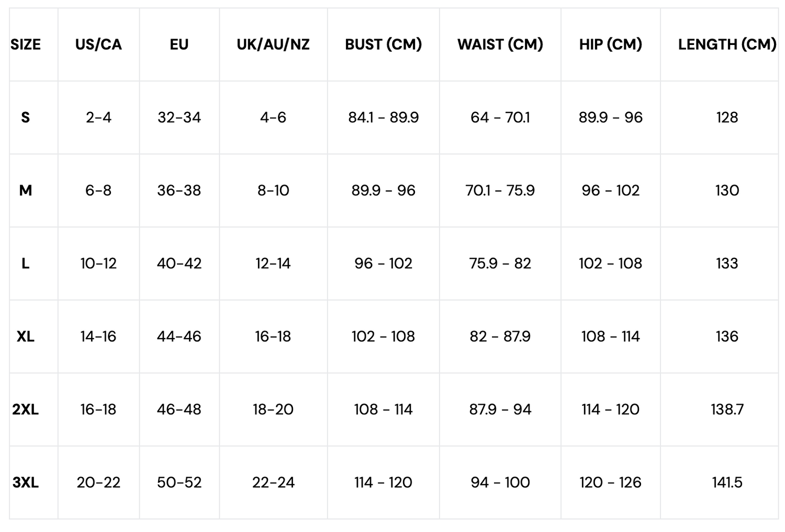This screenshot has height=532, width=785.
Task: Select waist value 75.9 - 82
Action: pos(500,263)
